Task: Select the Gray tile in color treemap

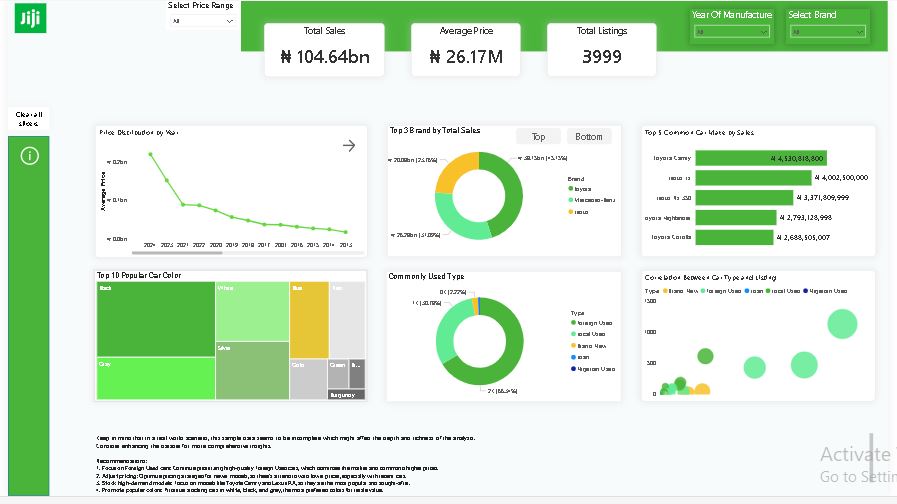Action: tap(156, 378)
